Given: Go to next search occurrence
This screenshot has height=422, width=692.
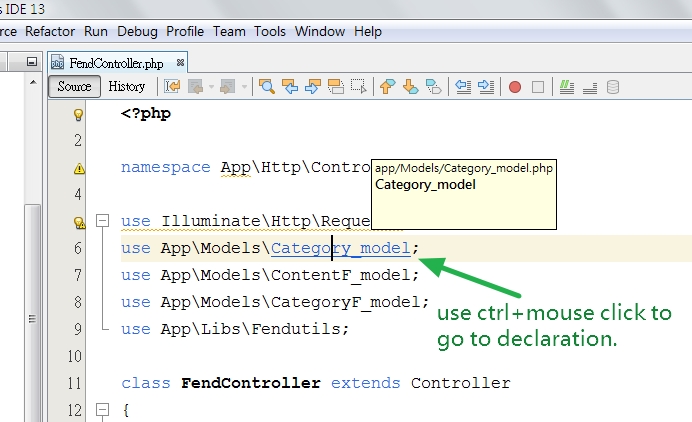Looking at the screenshot, I should pos(313,87).
